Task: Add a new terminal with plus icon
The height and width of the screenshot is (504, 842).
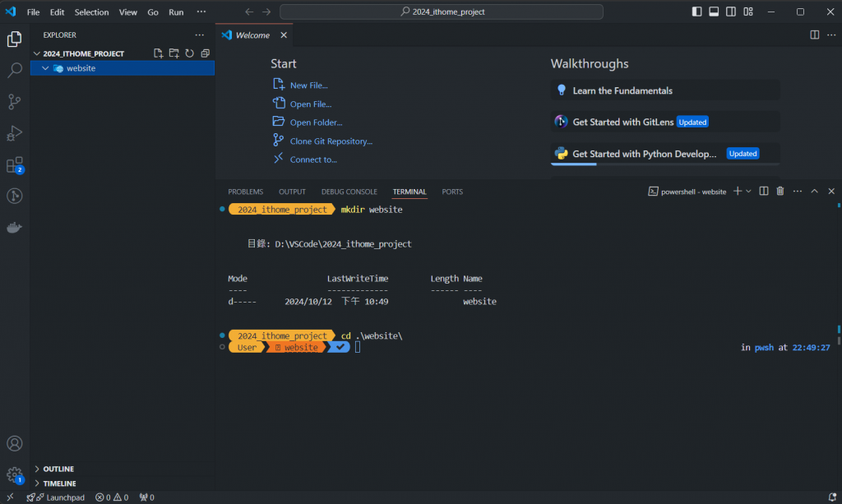Action: [x=738, y=191]
